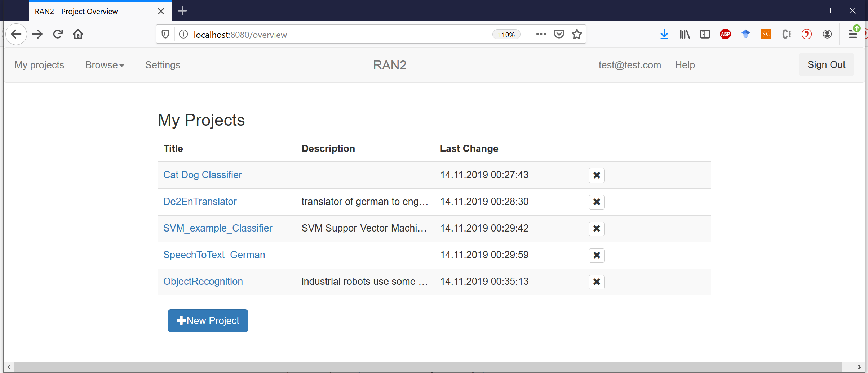Viewport: 868px width, 373px height.
Task: Delete the SpeechToText_German project
Action: 597,255
